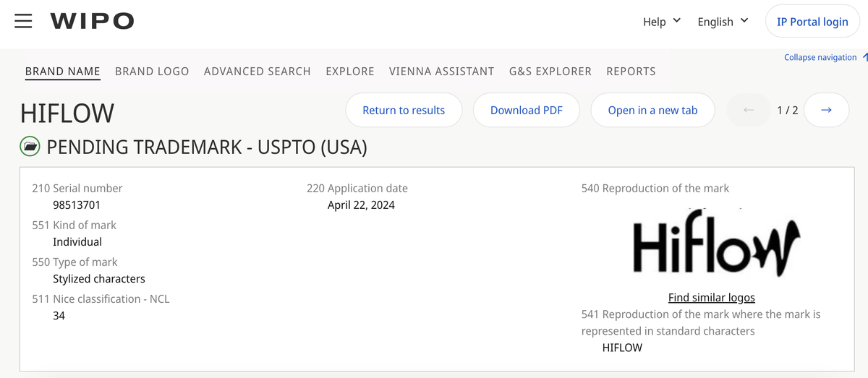Click the 511 Nice classification label

tap(101, 298)
